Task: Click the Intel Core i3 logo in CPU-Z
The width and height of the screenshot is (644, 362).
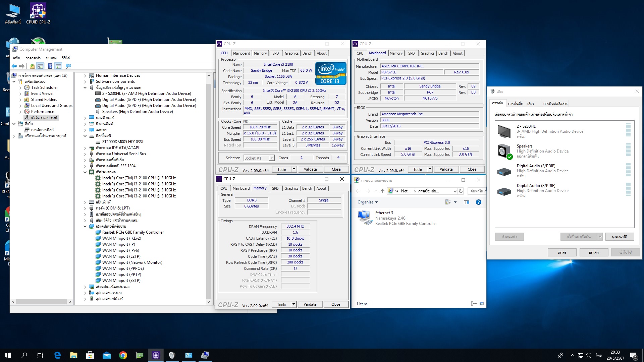Action: coord(331,73)
